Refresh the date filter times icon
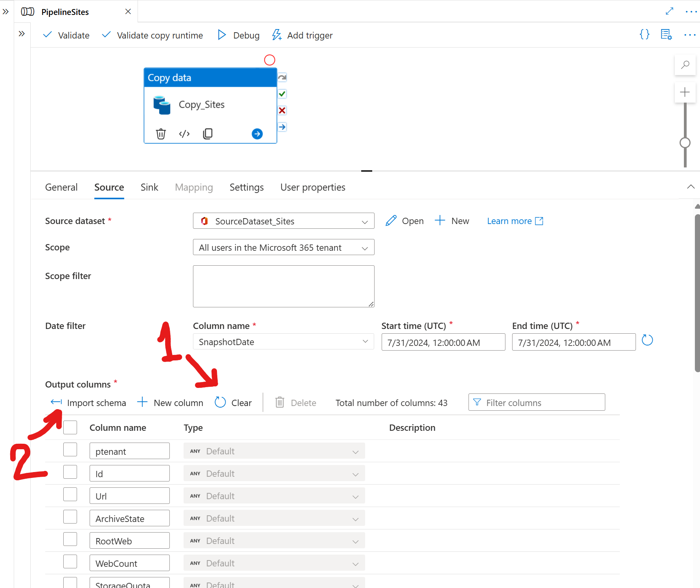Image resolution: width=700 pixels, height=588 pixels. coord(647,340)
